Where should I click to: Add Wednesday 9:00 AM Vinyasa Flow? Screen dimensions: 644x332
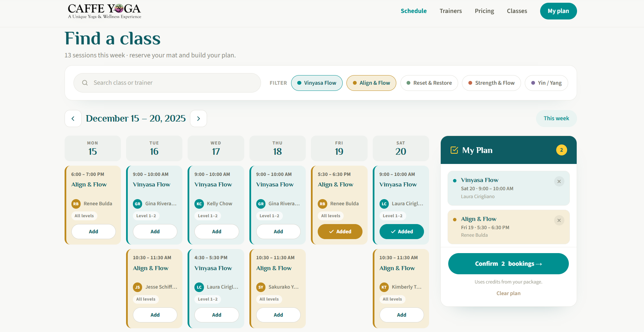click(x=217, y=232)
